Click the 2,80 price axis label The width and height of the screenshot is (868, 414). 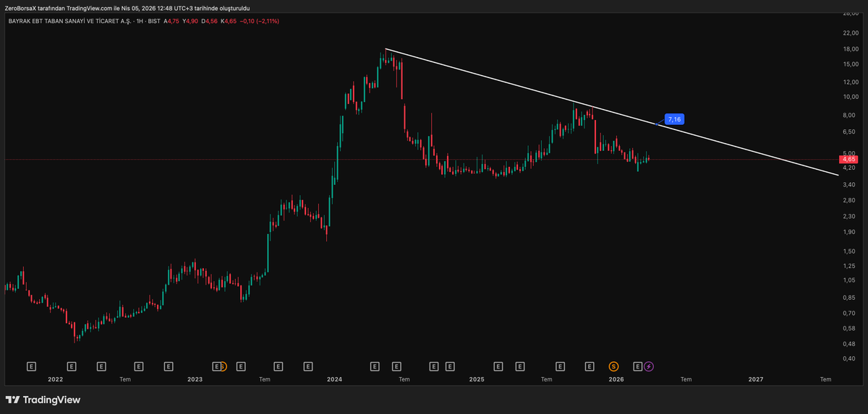click(849, 200)
